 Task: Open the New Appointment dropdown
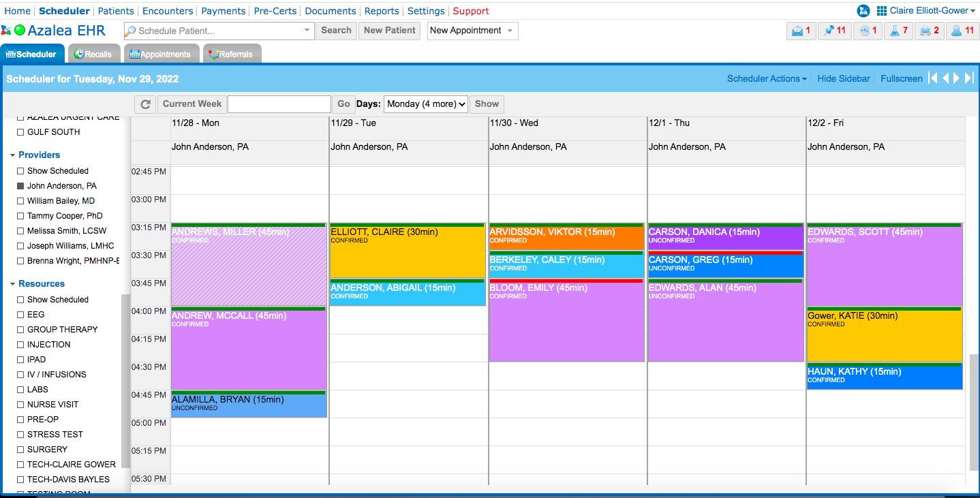[472, 31]
